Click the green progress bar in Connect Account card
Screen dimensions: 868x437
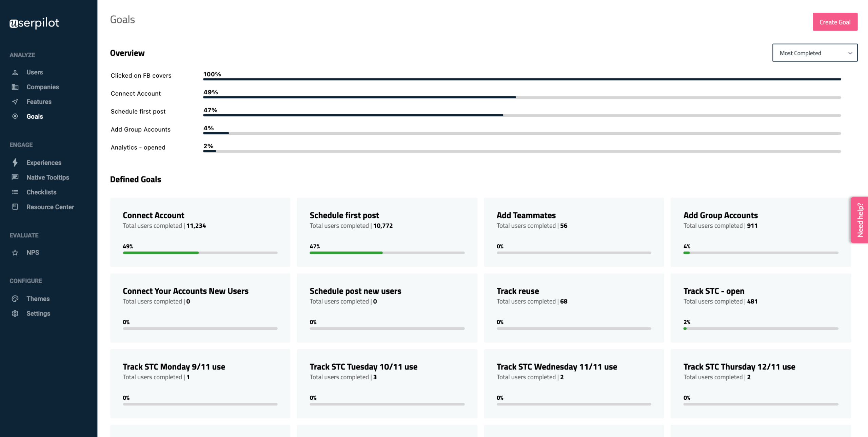[x=161, y=253]
